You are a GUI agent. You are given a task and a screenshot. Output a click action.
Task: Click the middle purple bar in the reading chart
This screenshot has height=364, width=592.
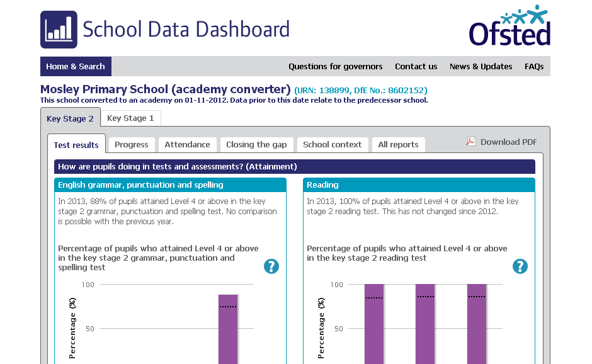coord(425,324)
